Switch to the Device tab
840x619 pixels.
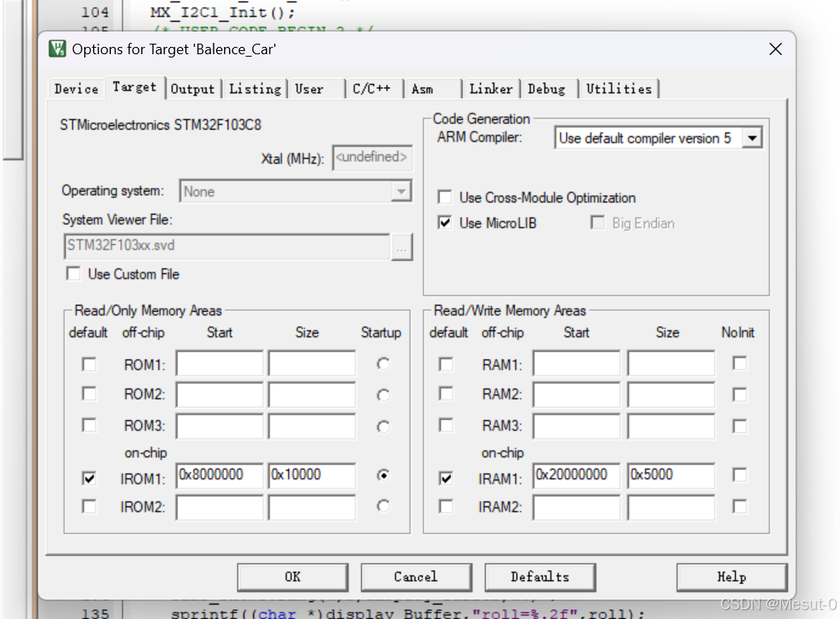click(76, 89)
